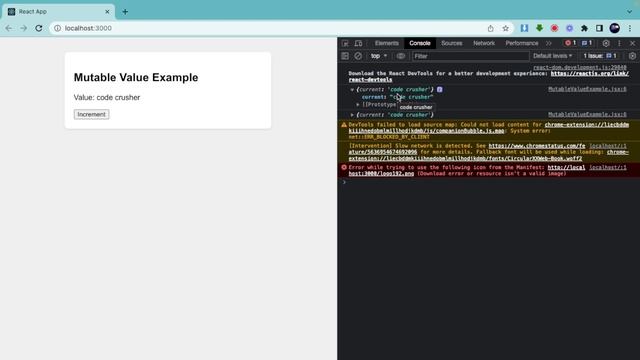Open the red record extension icon
Viewport: 640px width, 360px height.
[554, 28]
